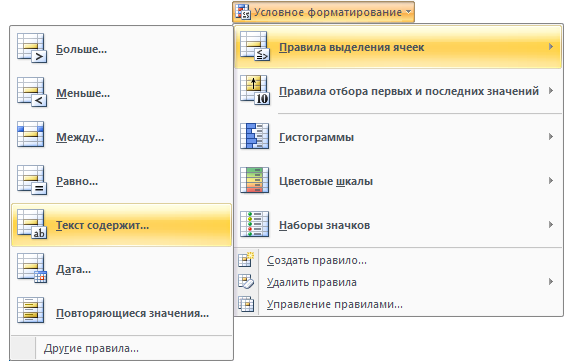Click the top/bottom values rule icon
The height and width of the screenshot is (361, 565).
[x=255, y=90]
